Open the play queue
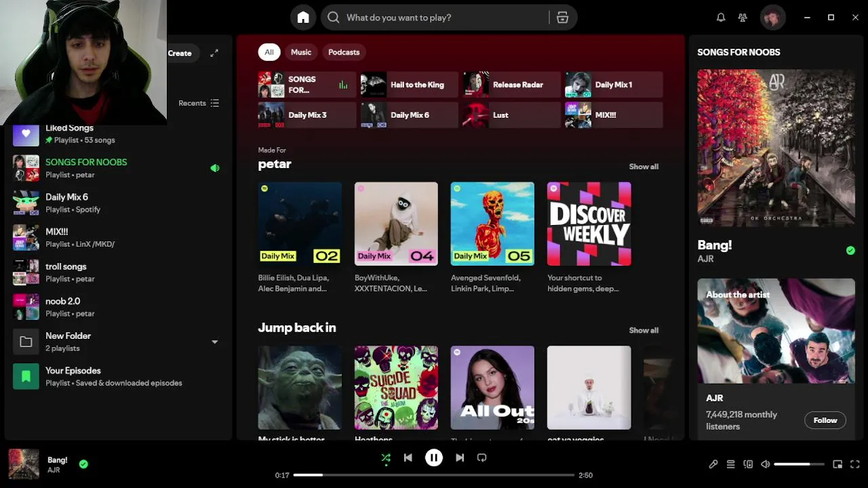Screen dimensions: 868x488 click(731, 464)
